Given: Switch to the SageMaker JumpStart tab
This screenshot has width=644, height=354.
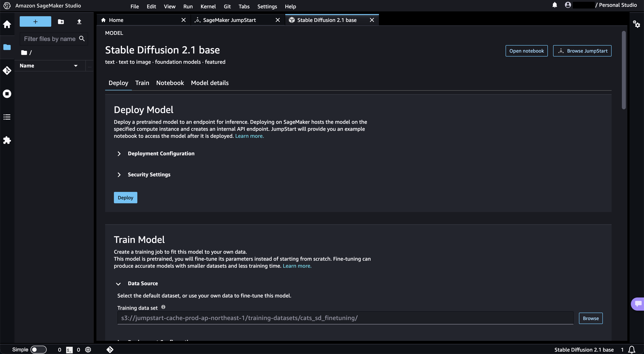Looking at the screenshot, I should pyautogui.click(x=238, y=20).
